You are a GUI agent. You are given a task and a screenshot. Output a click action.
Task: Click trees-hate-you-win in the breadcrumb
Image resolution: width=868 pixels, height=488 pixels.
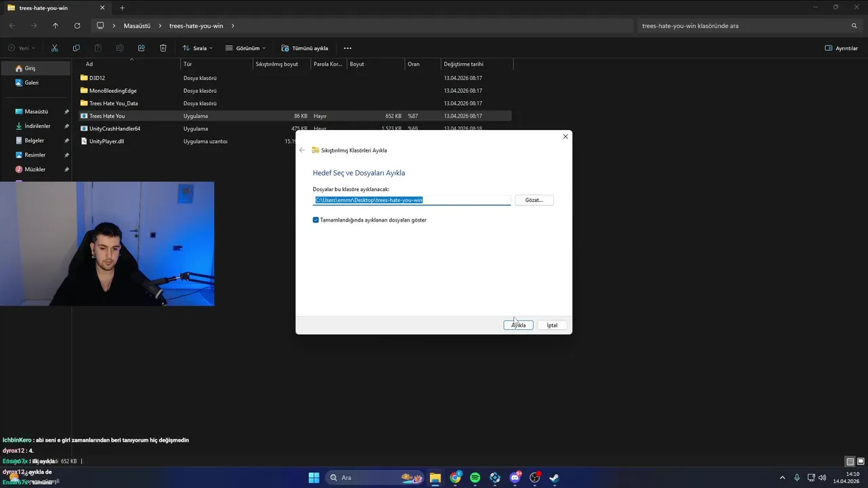[196, 26]
